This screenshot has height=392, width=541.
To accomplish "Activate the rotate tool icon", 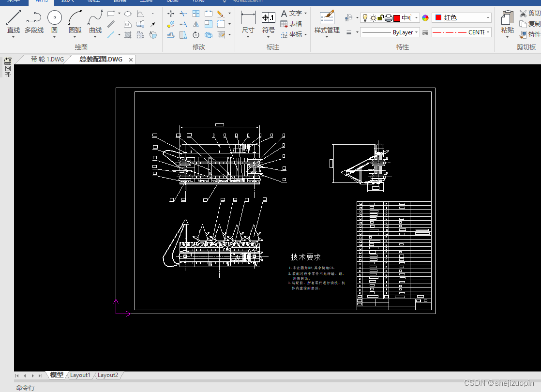I will [x=196, y=35].
